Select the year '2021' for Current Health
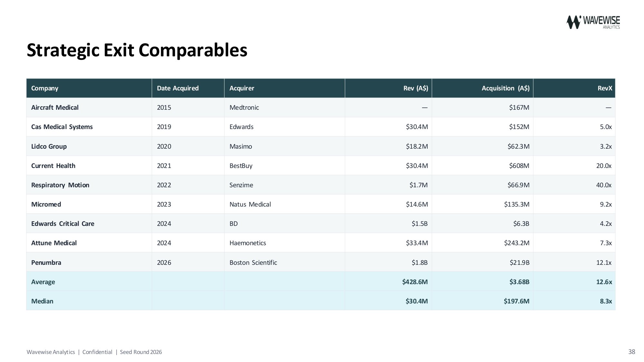Viewport: 644px width, 362px height. point(164,166)
